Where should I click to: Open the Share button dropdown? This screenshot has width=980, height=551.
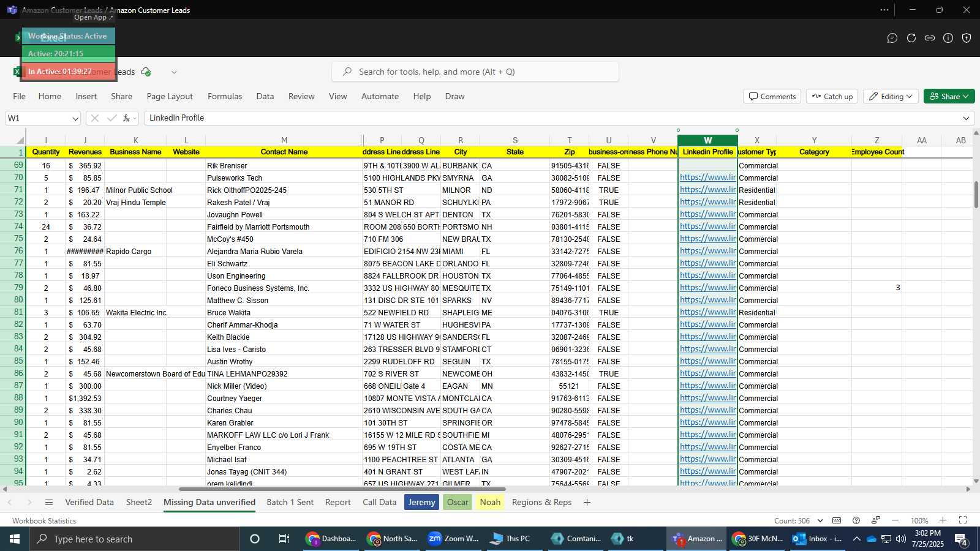[949, 96]
